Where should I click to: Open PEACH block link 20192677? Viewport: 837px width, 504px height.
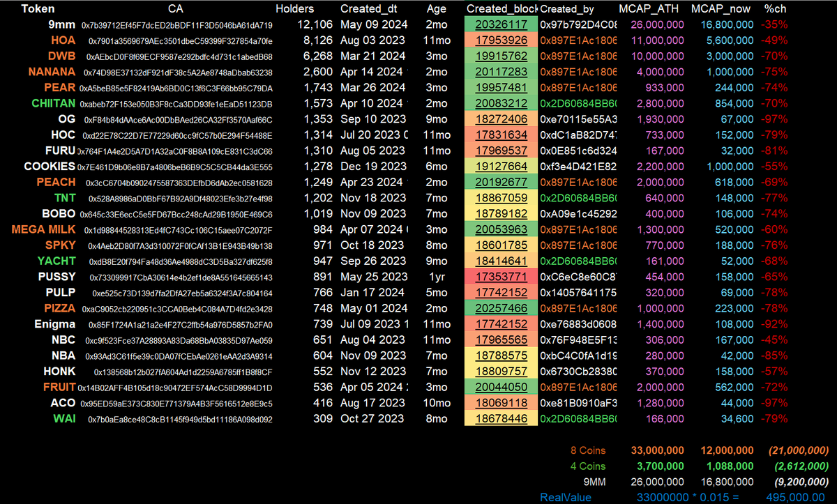501,182
